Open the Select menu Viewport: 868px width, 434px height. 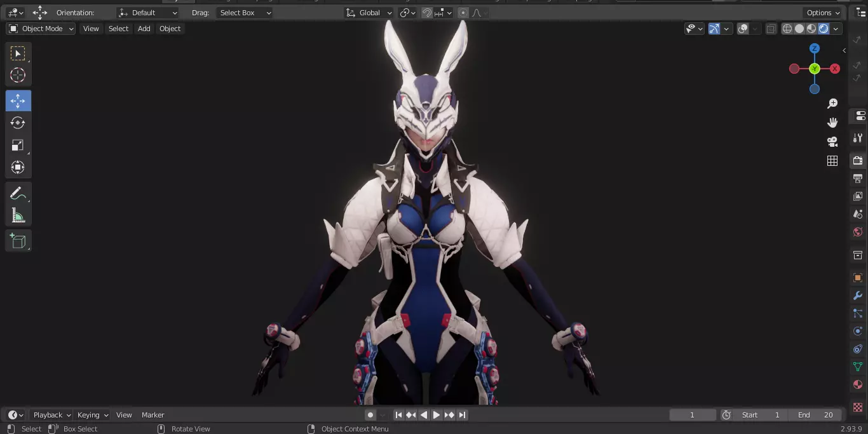point(118,29)
